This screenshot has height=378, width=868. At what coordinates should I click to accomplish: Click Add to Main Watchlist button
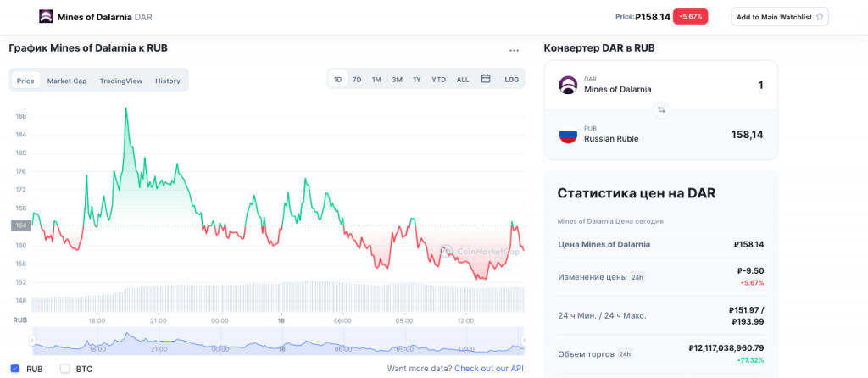click(x=779, y=17)
